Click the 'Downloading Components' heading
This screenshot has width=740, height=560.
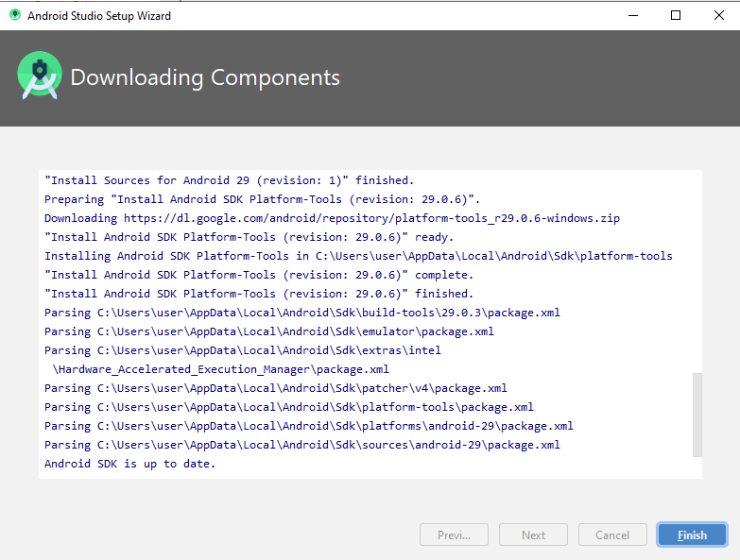(205, 77)
